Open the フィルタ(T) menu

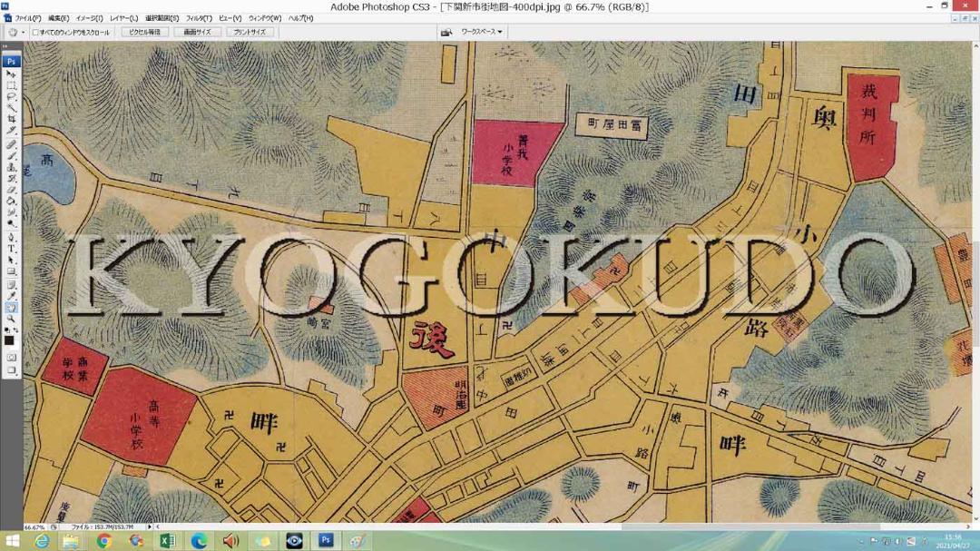pyautogui.click(x=199, y=18)
